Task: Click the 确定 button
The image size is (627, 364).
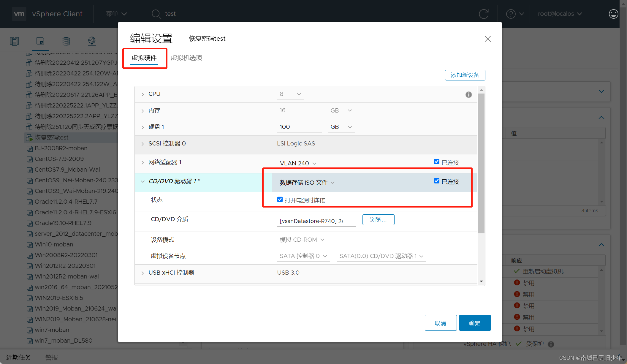Action: 475,323
